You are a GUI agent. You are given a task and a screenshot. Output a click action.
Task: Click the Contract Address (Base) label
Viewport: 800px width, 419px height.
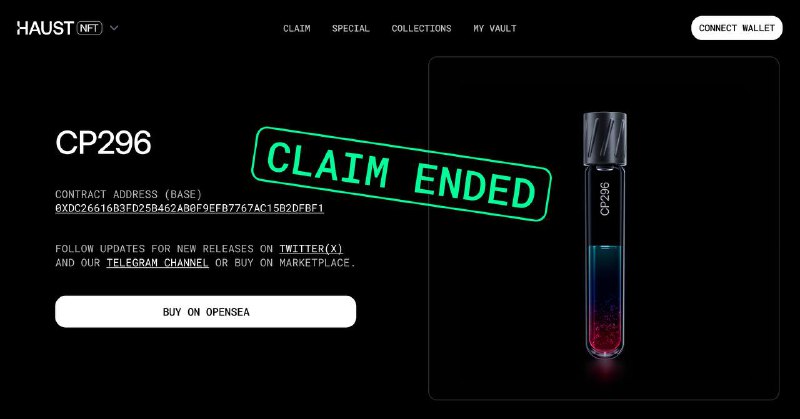click(x=128, y=194)
